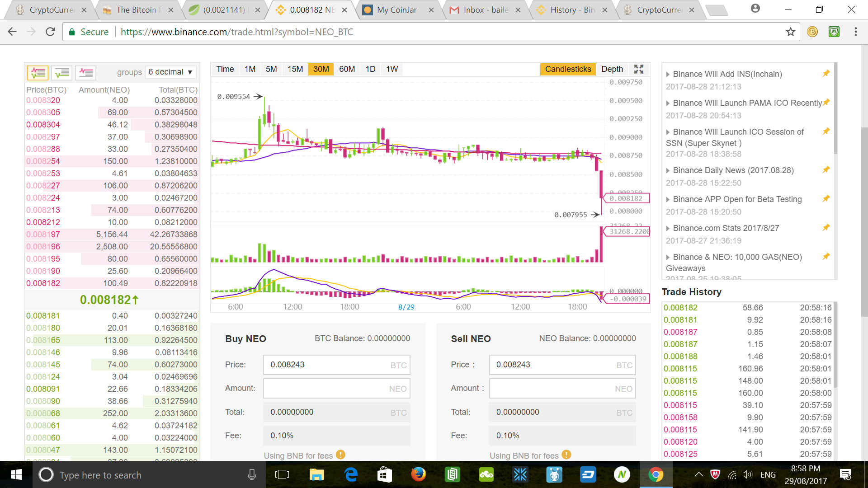Open the coin browser extension icon
Screen dimensions: 868x488
(812, 32)
